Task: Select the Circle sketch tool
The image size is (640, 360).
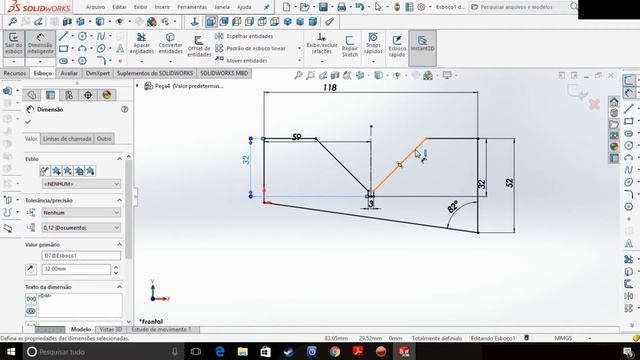Action: pos(82,36)
